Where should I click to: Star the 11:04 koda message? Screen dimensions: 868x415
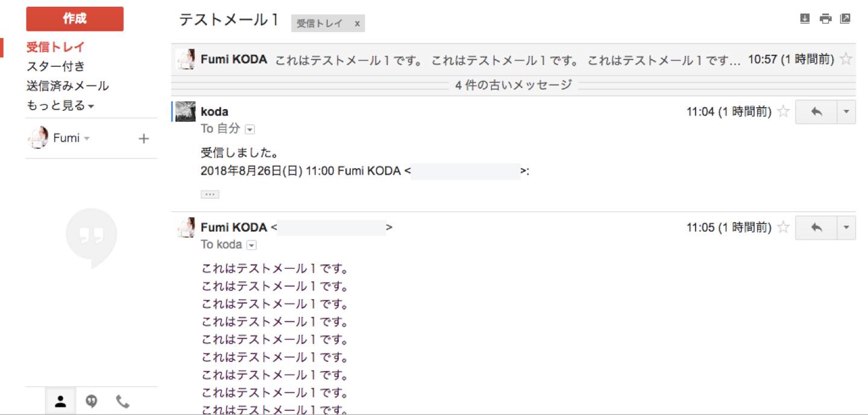(783, 111)
